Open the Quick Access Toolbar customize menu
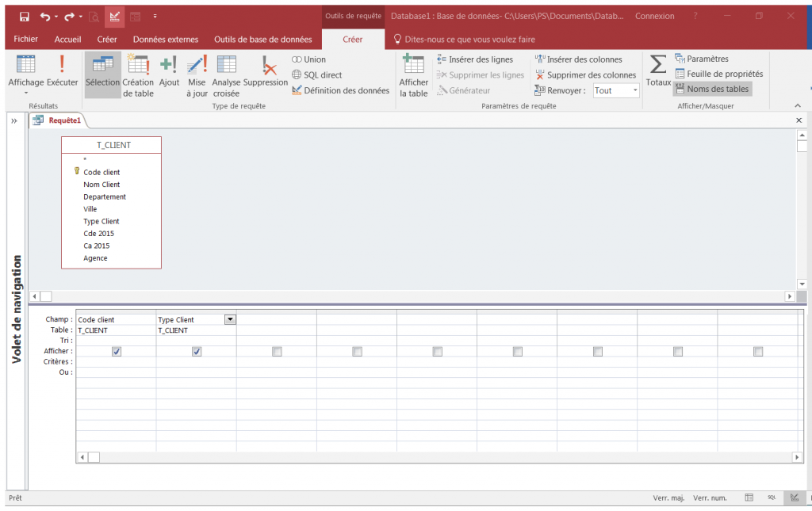Viewport: 812px width, 511px height. pyautogui.click(x=155, y=17)
